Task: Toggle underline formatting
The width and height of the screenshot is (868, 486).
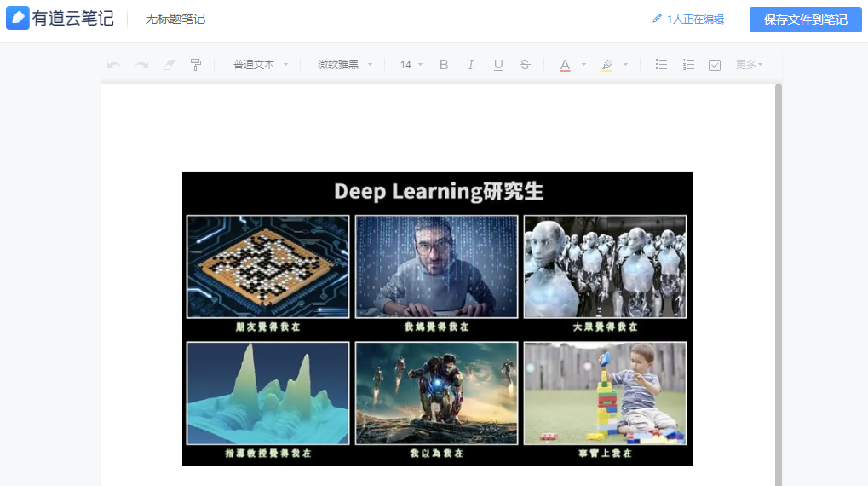Action: coord(498,65)
